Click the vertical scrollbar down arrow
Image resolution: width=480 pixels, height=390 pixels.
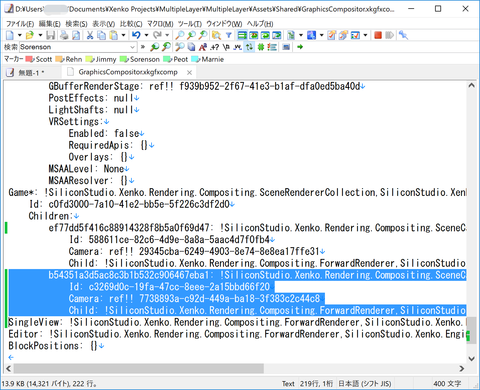tap(471, 359)
